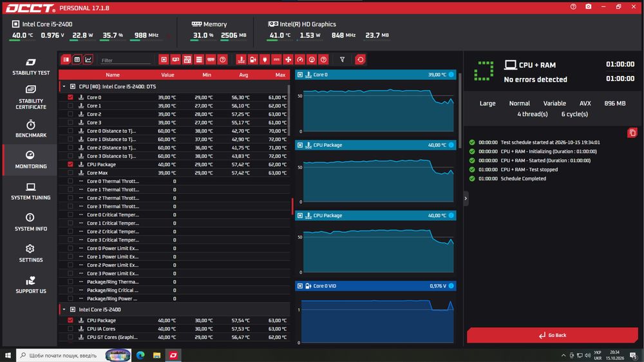Click info icon on Core 0 VID graph
This screenshot has height=362, width=644.
click(451, 286)
